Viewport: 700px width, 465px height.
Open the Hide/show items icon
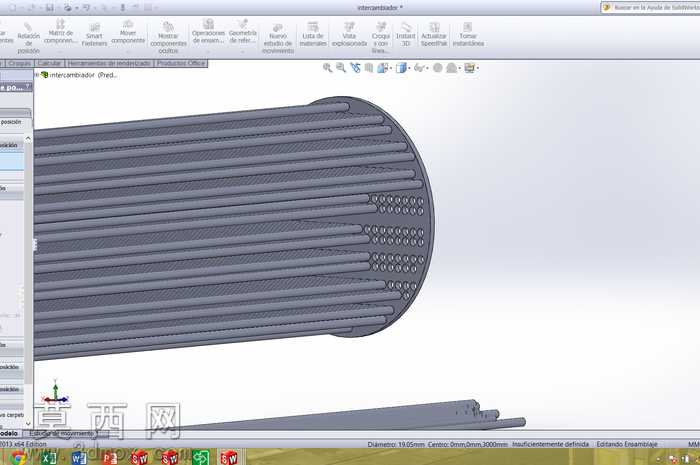click(419, 68)
